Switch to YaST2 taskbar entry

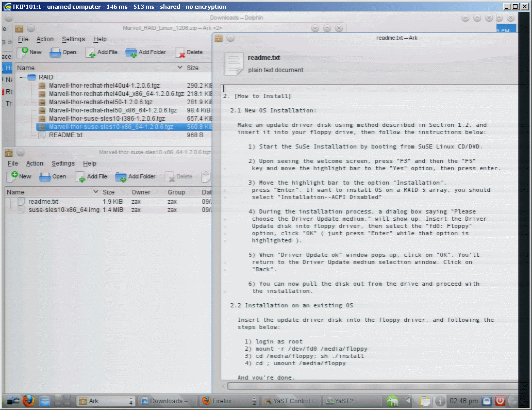[352, 401]
